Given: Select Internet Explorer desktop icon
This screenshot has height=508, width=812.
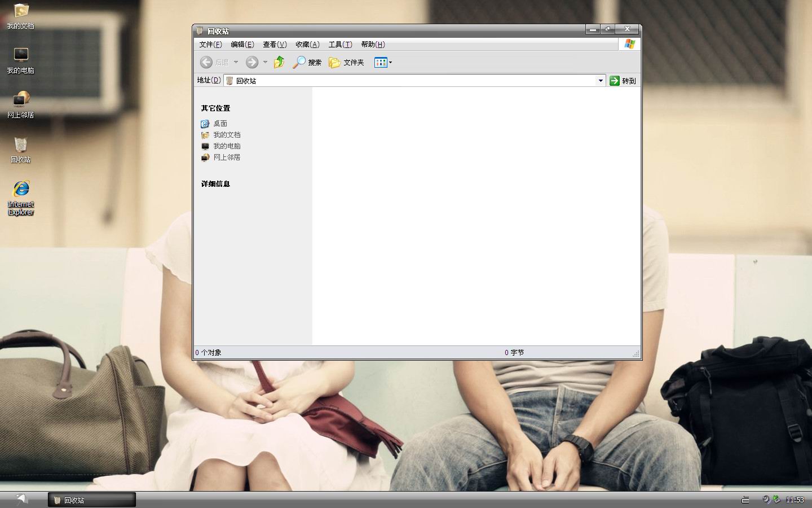Looking at the screenshot, I should 21,198.
